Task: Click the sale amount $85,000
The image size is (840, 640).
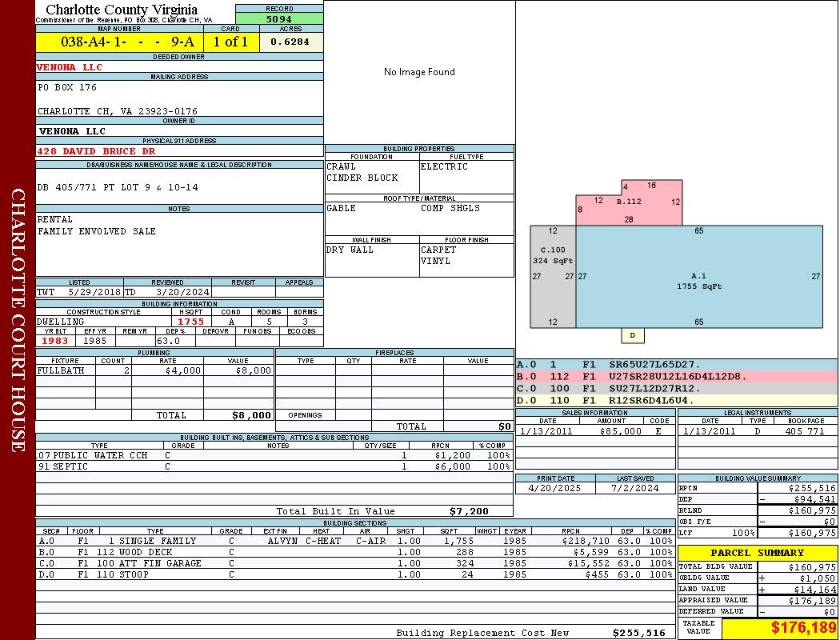Action: point(620,430)
